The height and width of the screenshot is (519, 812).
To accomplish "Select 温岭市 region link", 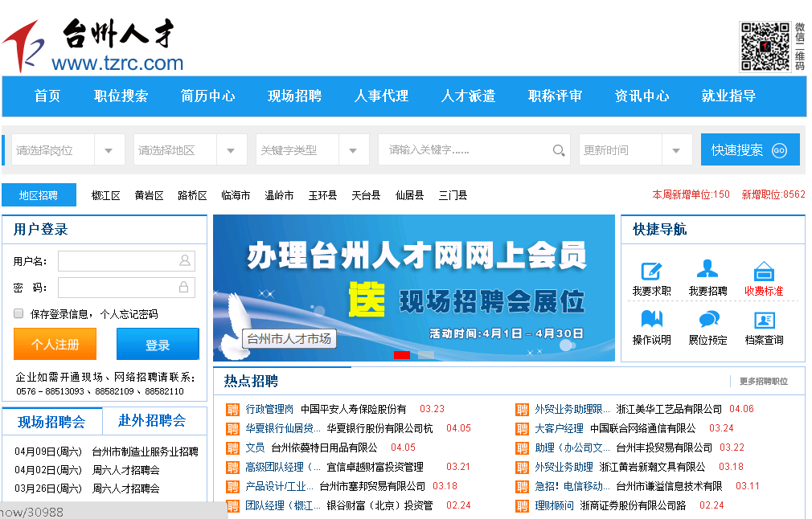I will pos(279,195).
